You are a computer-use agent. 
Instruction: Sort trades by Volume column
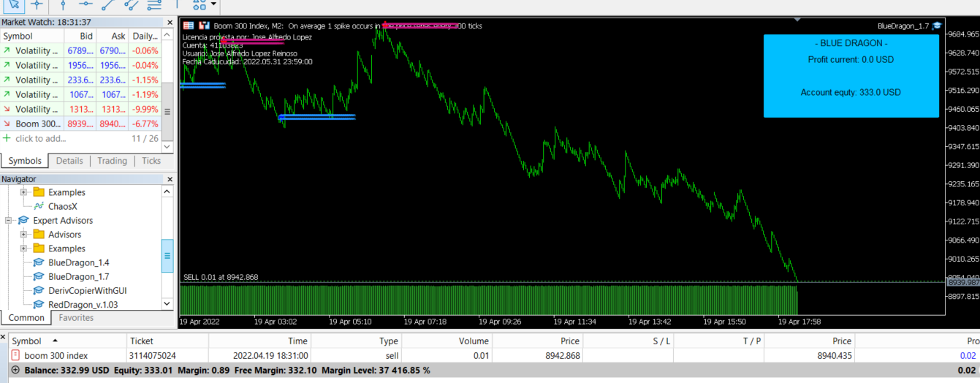447,341
